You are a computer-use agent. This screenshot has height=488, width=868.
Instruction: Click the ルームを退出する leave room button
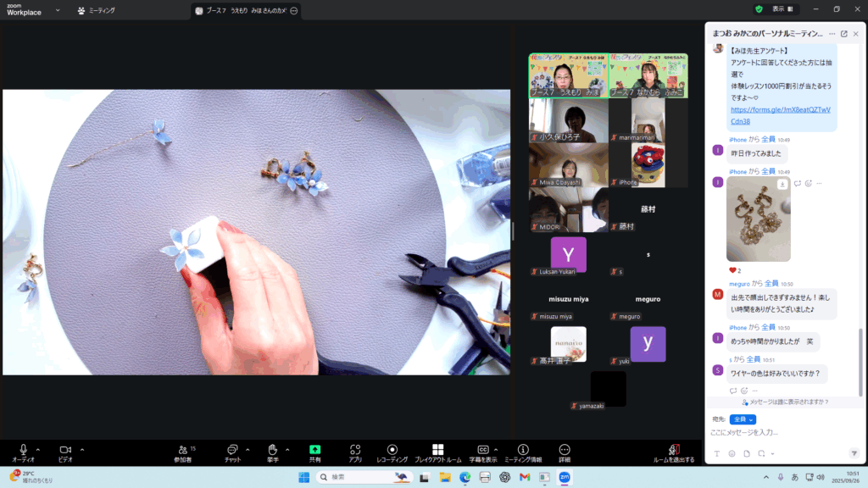pos(674,452)
